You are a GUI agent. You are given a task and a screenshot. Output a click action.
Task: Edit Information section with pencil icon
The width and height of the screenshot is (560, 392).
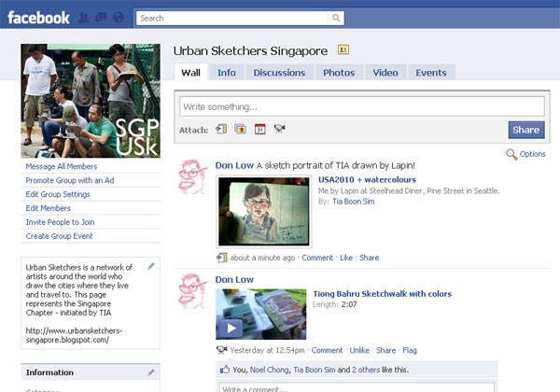(151, 372)
